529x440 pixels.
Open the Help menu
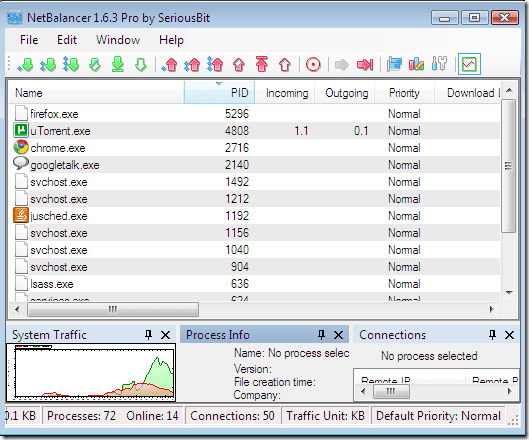[x=171, y=40]
